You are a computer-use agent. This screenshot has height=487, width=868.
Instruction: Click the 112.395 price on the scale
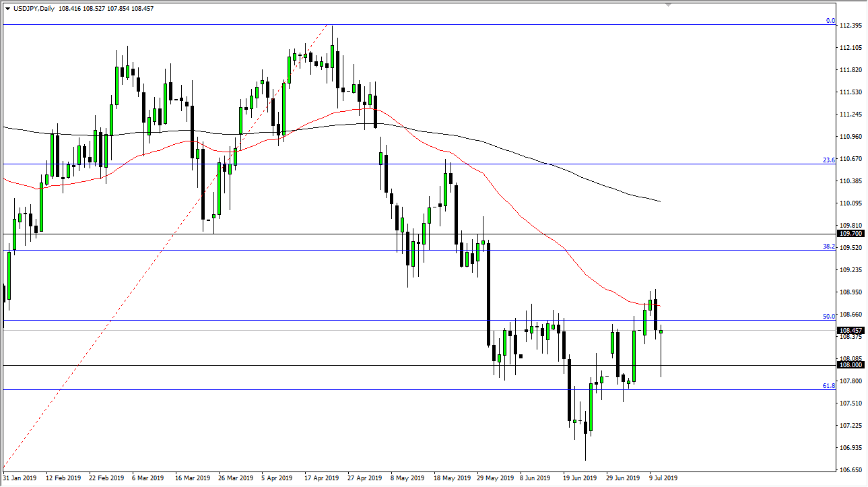coord(852,26)
